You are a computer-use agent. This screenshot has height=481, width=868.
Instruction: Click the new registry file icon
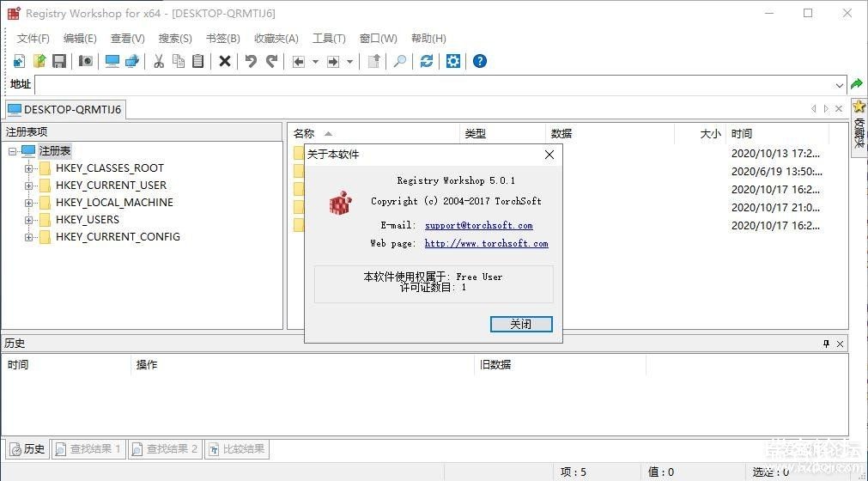click(x=19, y=61)
